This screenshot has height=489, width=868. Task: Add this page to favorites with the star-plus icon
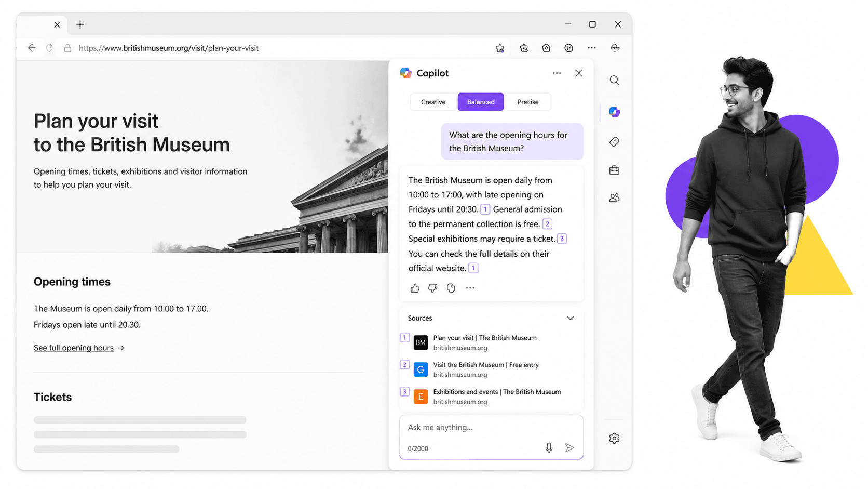coord(500,48)
